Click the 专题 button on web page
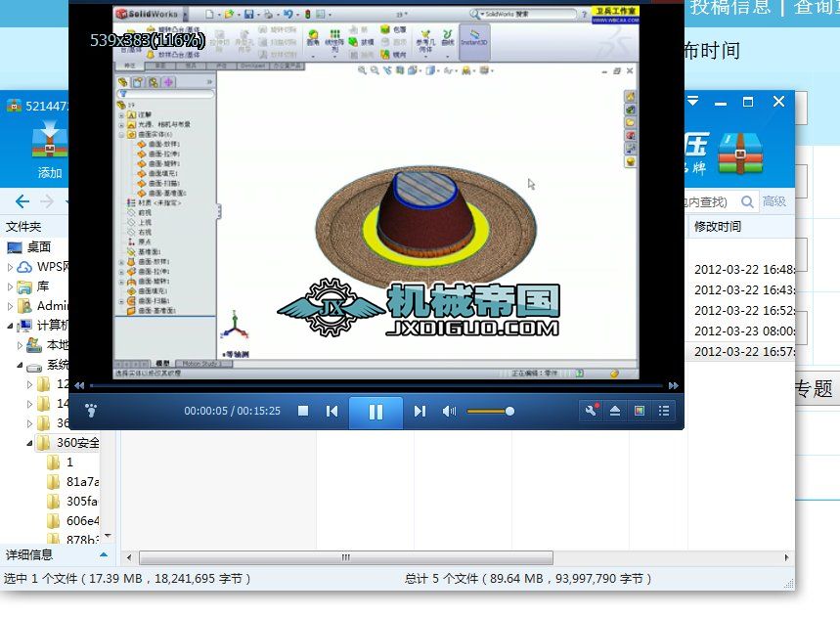Image resolution: width=840 pixels, height=617 pixels. click(x=814, y=389)
